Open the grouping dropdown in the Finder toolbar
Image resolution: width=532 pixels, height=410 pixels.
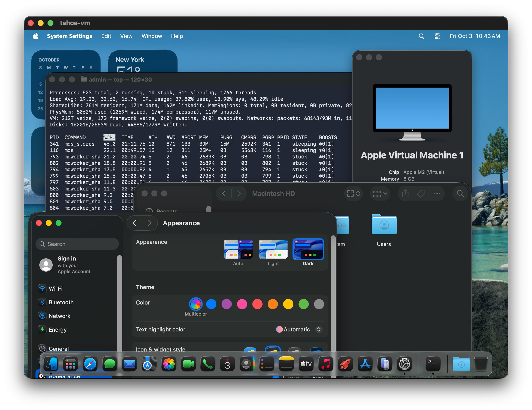(x=380, y=193)
